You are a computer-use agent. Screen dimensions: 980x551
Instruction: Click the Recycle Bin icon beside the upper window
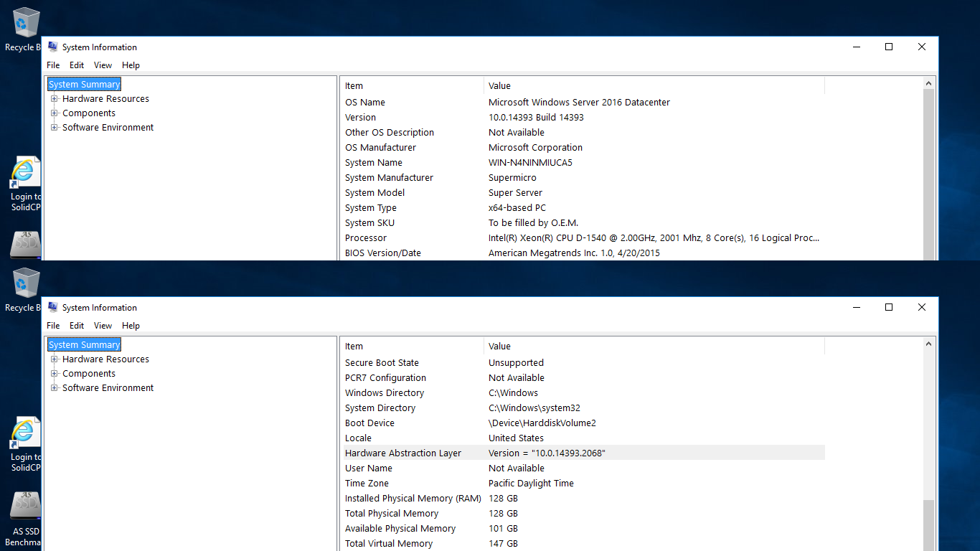[24, 24]
